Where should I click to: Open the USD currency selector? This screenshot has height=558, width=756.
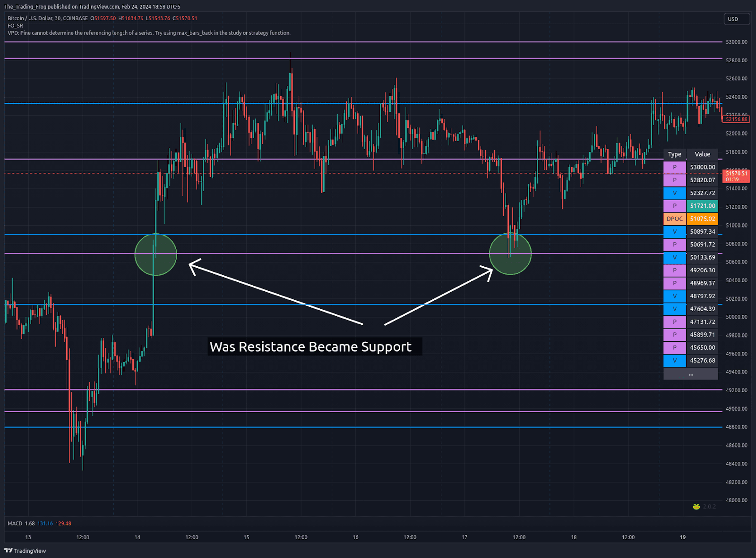[x=737, y=19]
